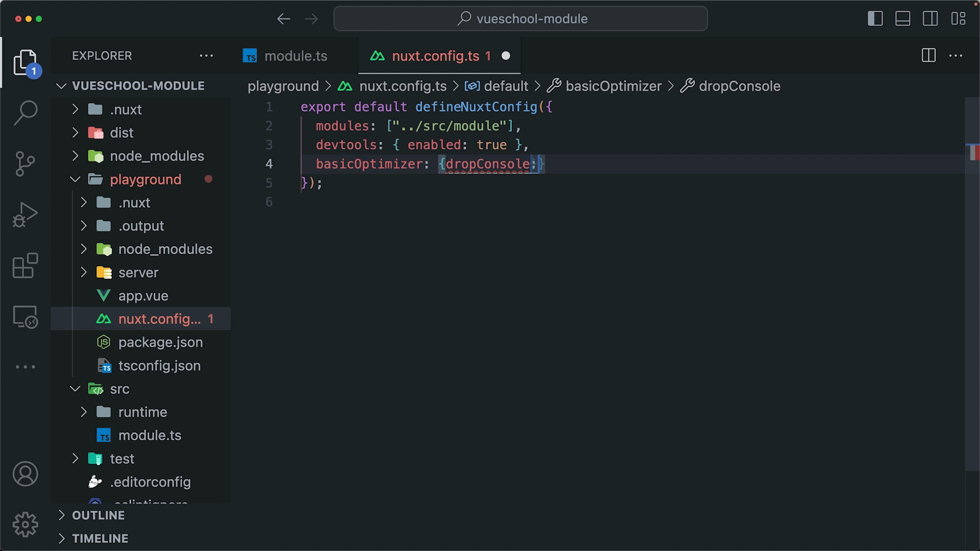Open app.vue file
The image size is (980, 551).
pos(141,296)
